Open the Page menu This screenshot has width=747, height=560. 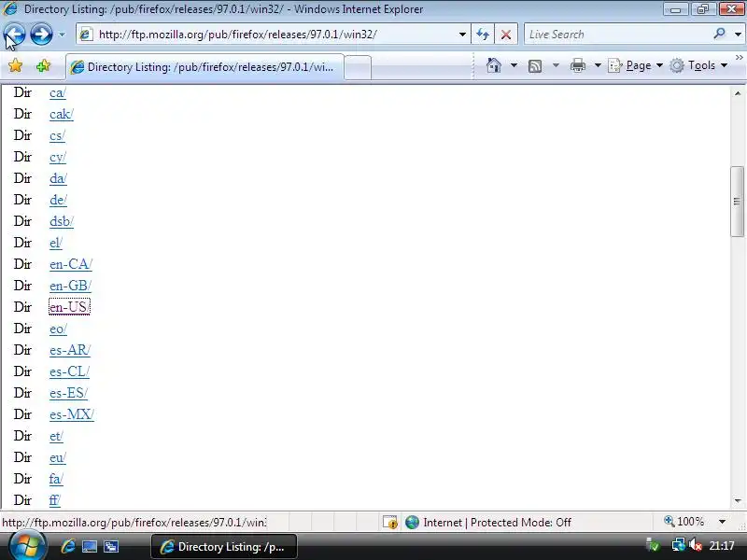[636, 65]
